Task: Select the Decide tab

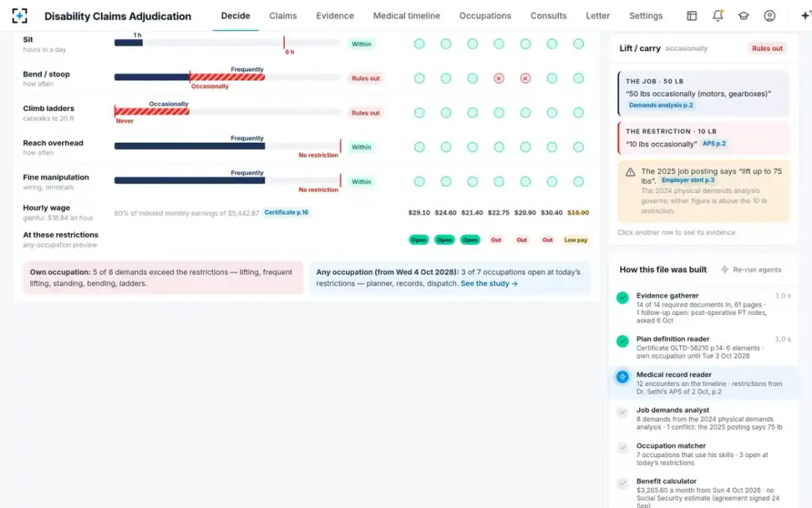Action: tap(235, 16)
